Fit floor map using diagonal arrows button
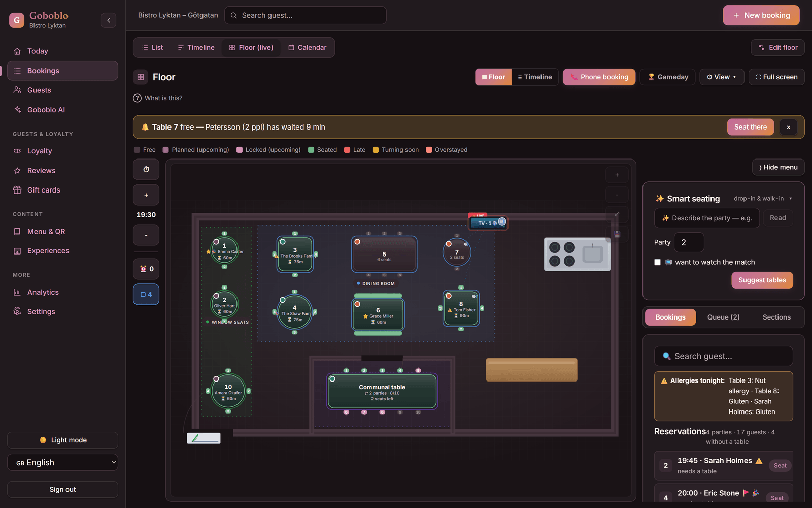This screenshot has height=508, width=812. point(617,214)
